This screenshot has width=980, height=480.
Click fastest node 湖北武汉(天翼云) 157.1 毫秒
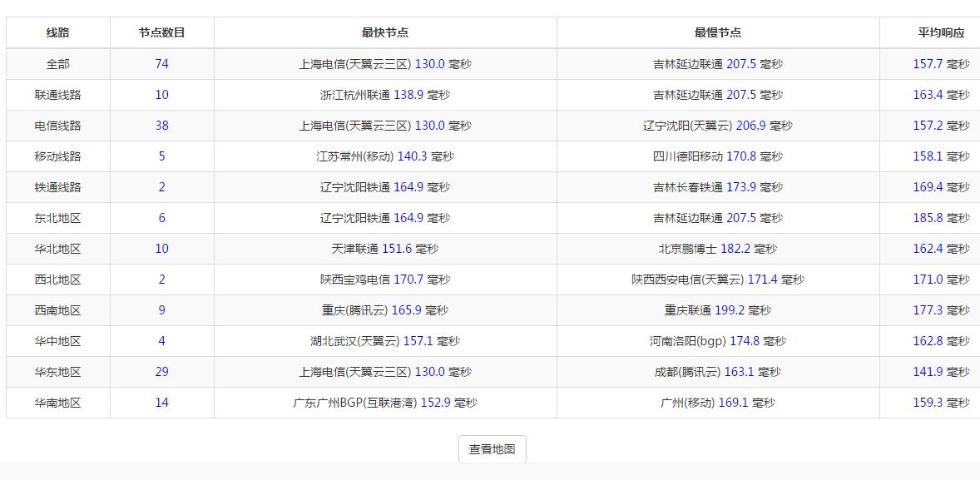pos(385,341)
